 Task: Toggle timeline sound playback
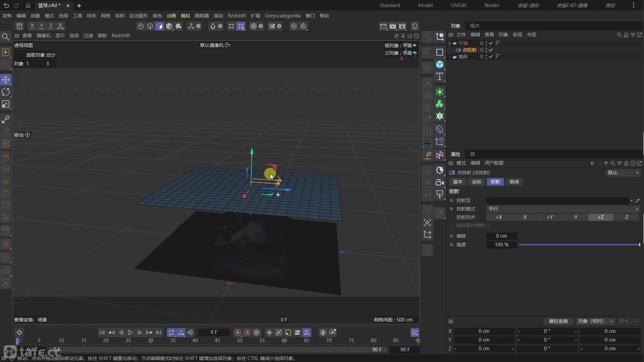[x=190, y=333]
